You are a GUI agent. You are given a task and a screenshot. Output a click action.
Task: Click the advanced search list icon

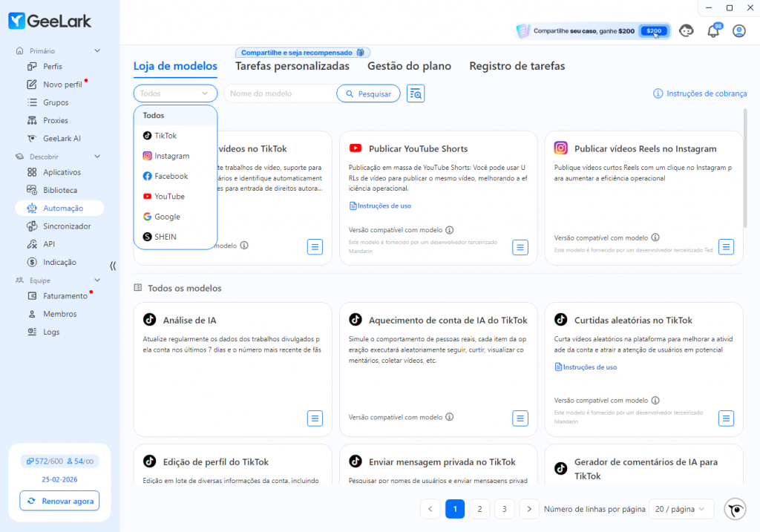tap(416, 93)
